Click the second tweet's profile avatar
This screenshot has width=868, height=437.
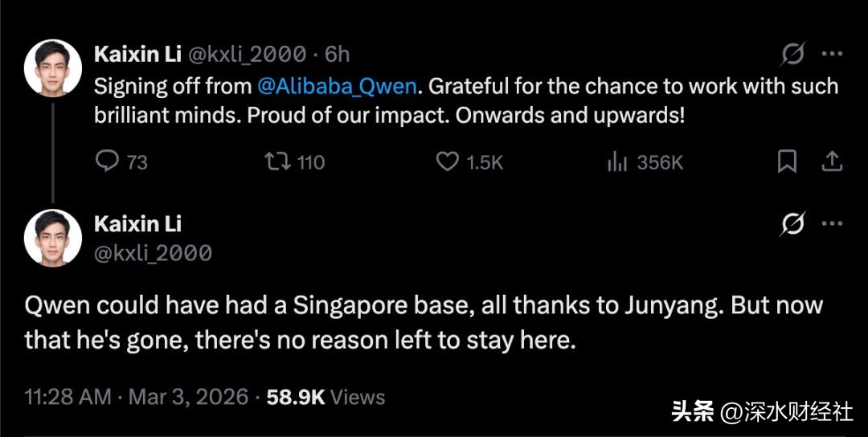(53, 238)
